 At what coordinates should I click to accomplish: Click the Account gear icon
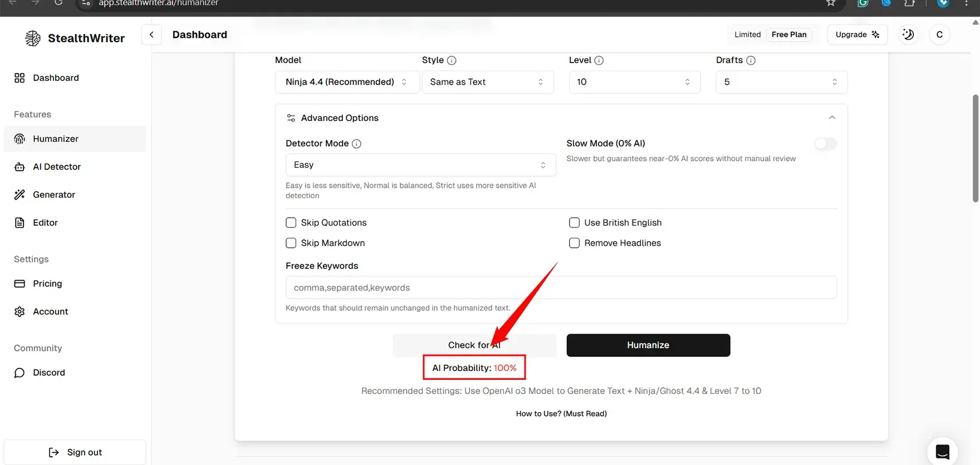pyautogui.click(x=19, y=311)
